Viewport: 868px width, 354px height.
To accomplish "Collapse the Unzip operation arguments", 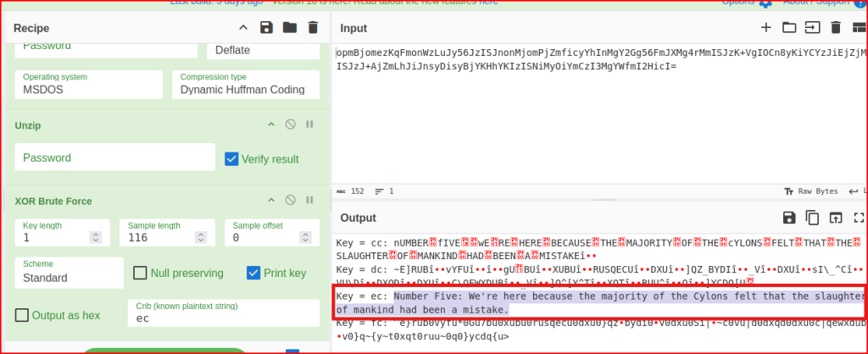I will tap(271, 124).
